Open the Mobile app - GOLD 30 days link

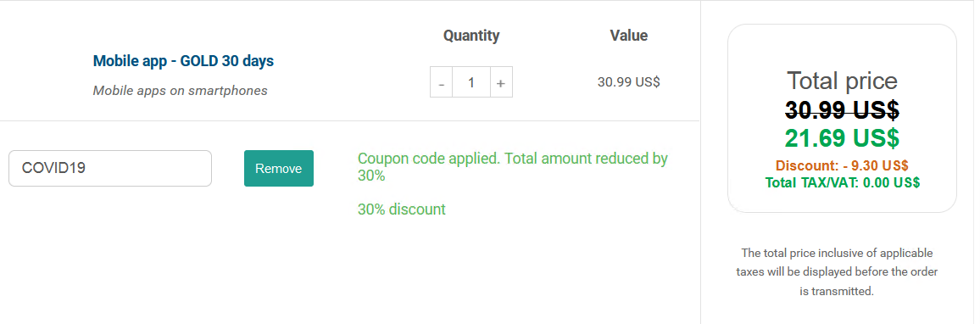point(183,61)
